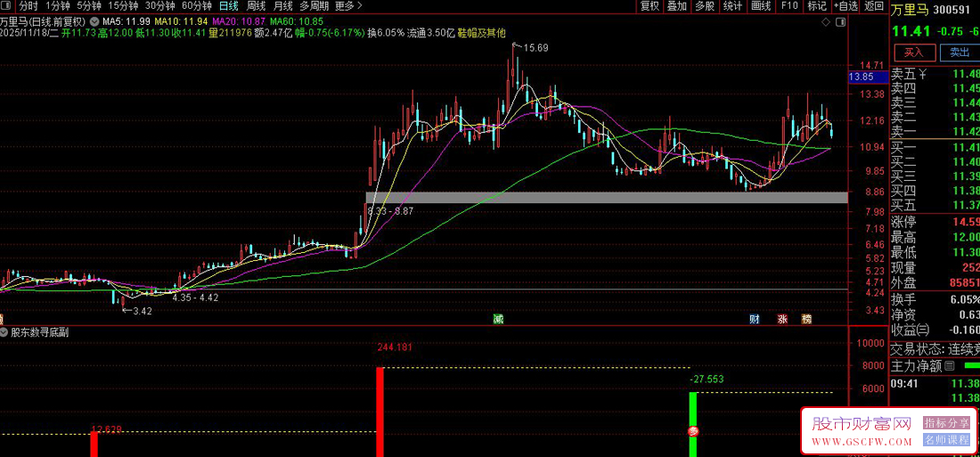Open the 多股 multi-stock view
980x457 pixels.
(705, 6)
